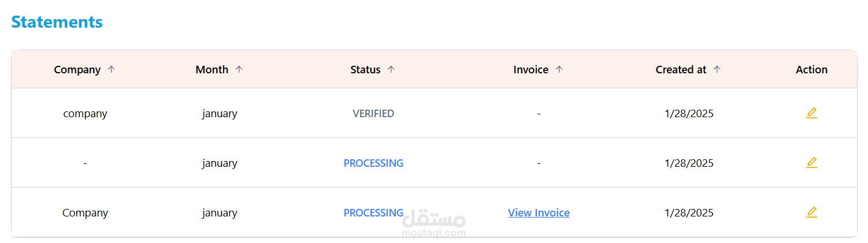
Task: Open the View Invoice link
Action: pos(539,213)
